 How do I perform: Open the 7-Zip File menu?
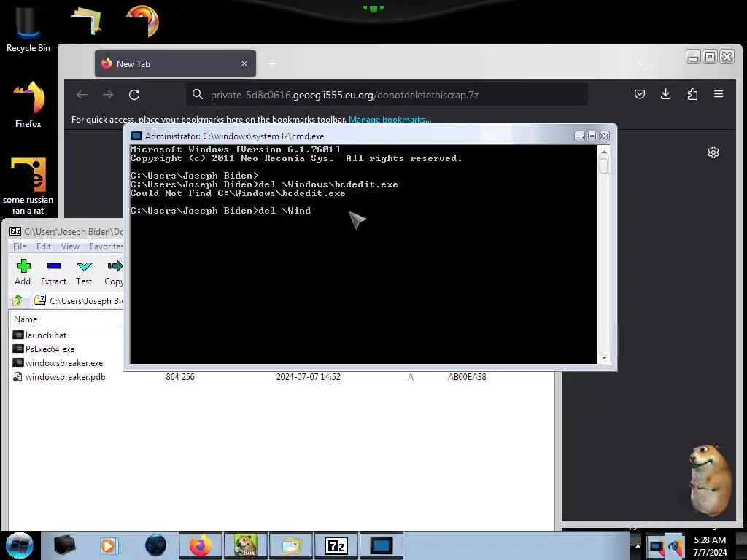pyautogui.click(x=20, y=246)
